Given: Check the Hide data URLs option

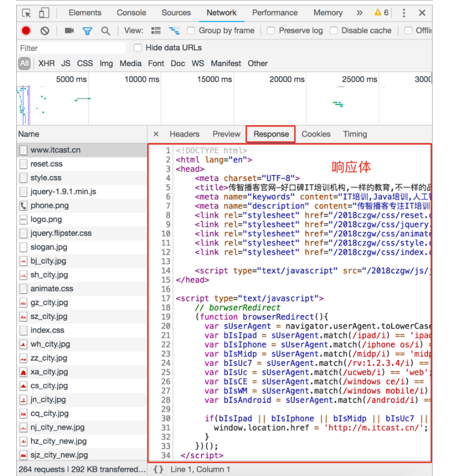Looking at the screenshot, I should click(137, 48).
